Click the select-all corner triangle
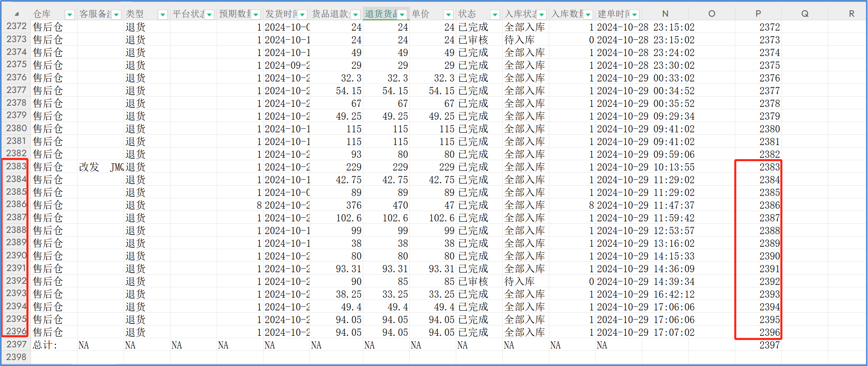The height and width of the screenshot is (366, 868). click(x=16, y=14)
